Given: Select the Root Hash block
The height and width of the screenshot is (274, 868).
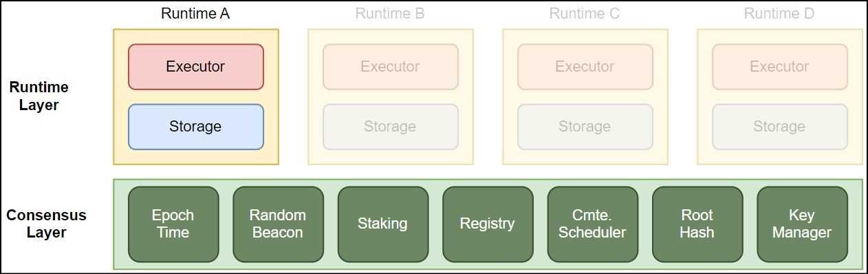Looking at the screenshot, I should [697, 224].
